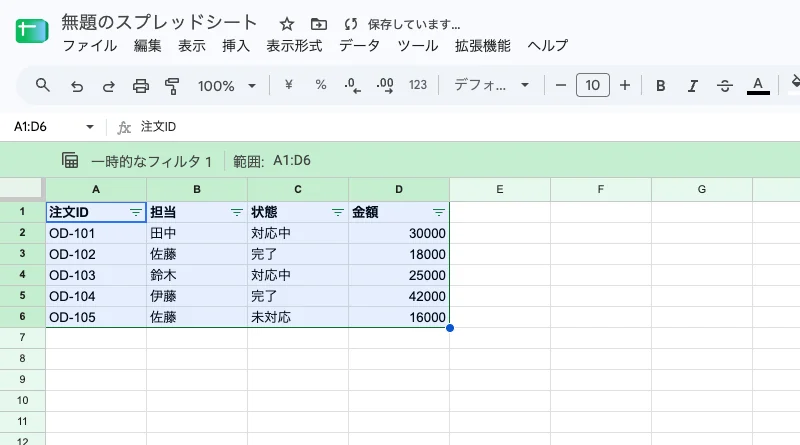
Task: Click cell containing OD-101
Action: (96, 233)
